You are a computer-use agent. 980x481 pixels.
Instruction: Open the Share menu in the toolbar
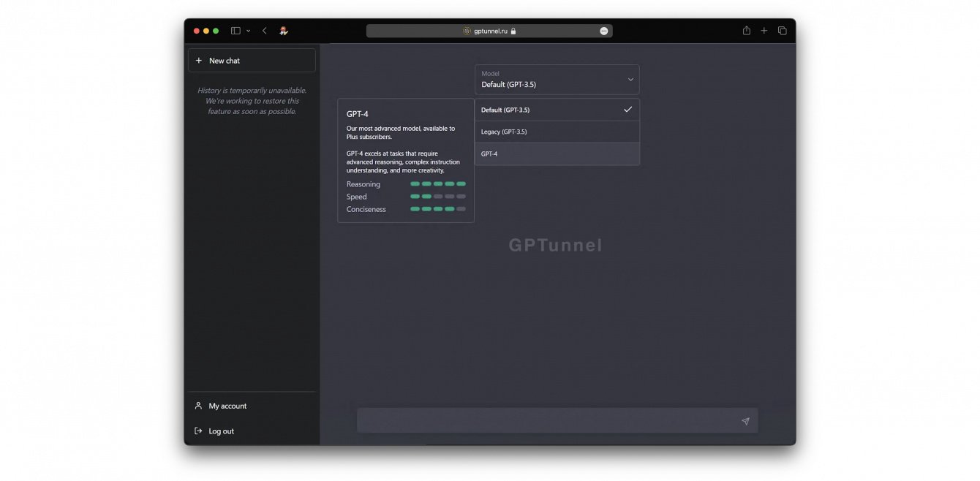pos(747,31)
